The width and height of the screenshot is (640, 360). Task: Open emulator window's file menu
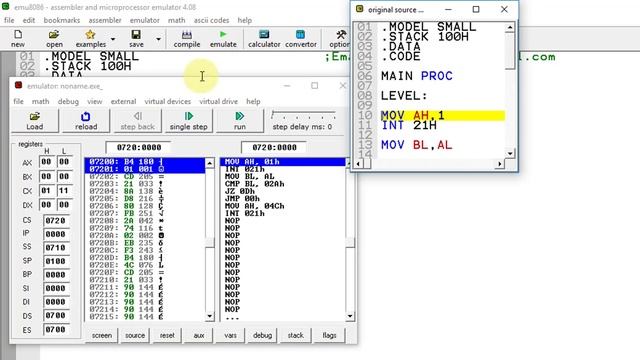(x=18, y=101)
